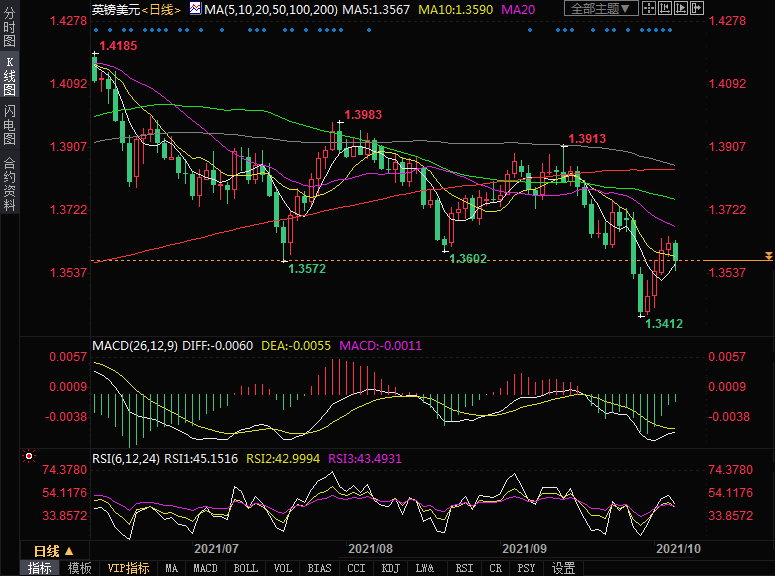Select the 模板 bottom tab
775x576 pixels.
(80, 568)
